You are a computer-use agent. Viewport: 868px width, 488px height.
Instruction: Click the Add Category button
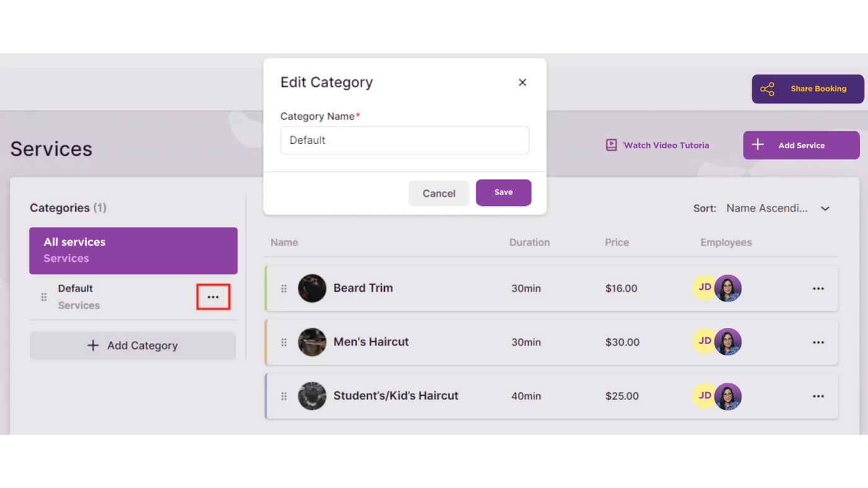[x=133, y=345]
